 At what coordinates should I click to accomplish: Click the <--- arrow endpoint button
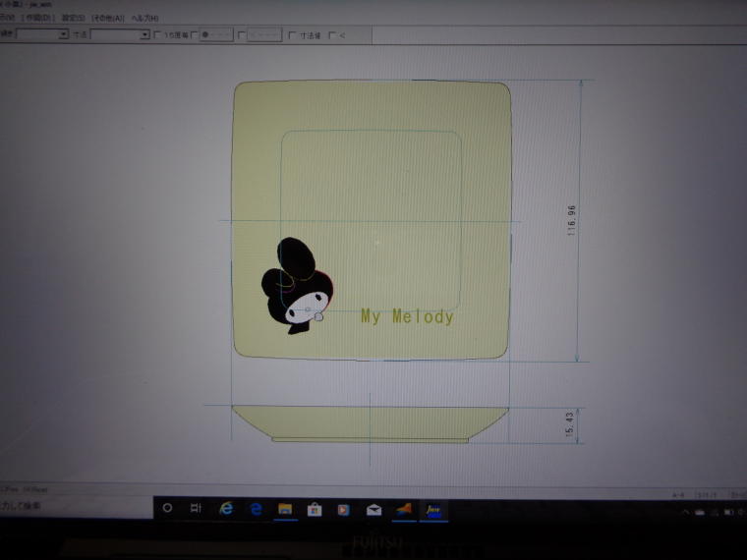[x=264, y=35]
